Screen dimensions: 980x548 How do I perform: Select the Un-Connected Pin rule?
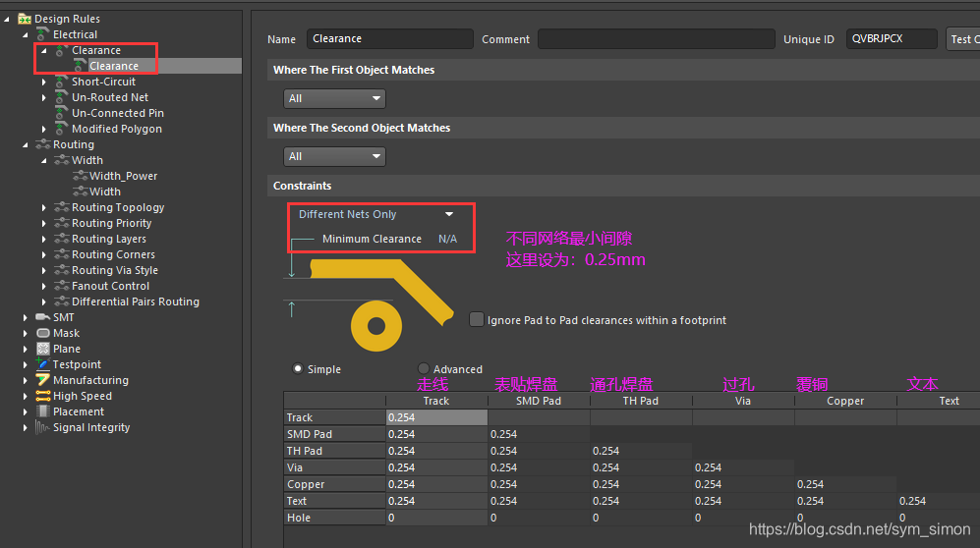tap(117, 113)
